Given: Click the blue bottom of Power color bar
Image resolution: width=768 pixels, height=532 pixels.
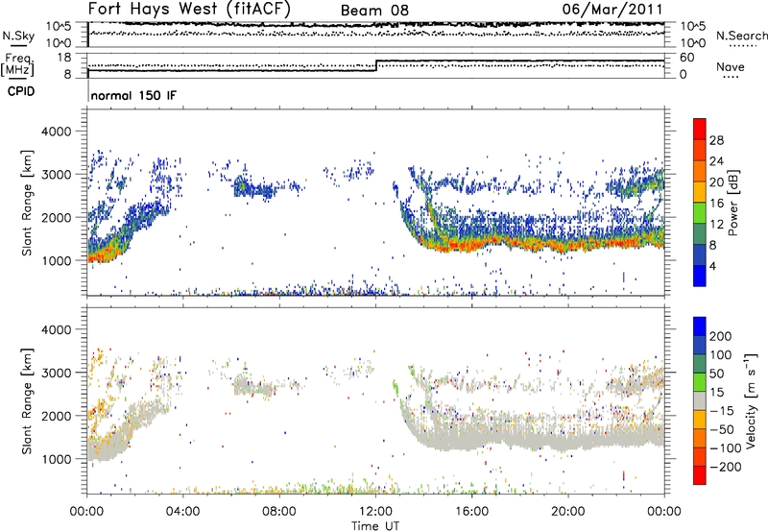Looking at the screenshot, I should pyautogui.click(x=700, y=276).
